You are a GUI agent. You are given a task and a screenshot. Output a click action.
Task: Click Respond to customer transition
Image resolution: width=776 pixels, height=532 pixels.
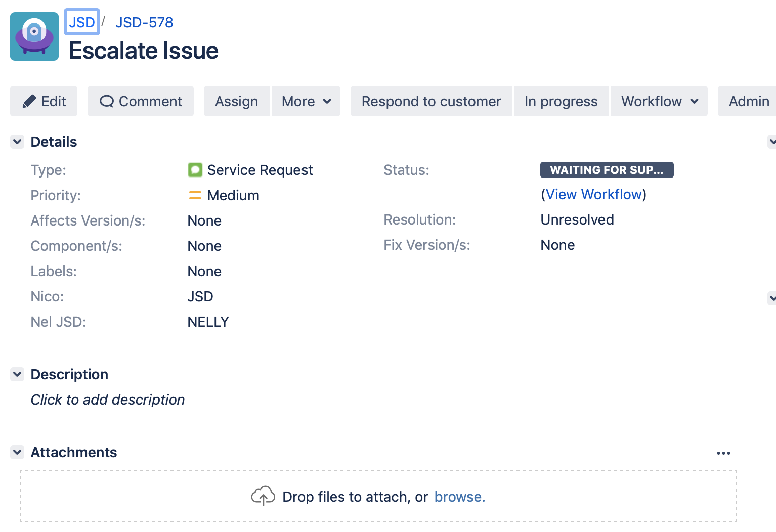[431, 101]
